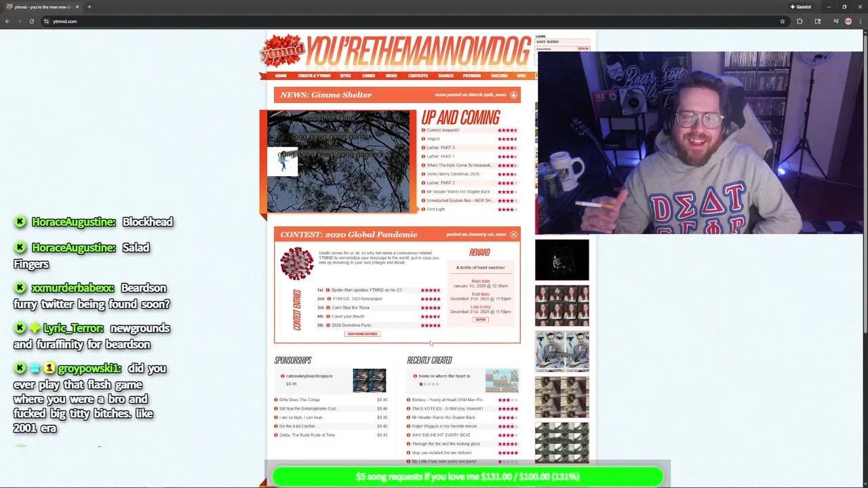Click the SIGN IN button

coord(583,49)
